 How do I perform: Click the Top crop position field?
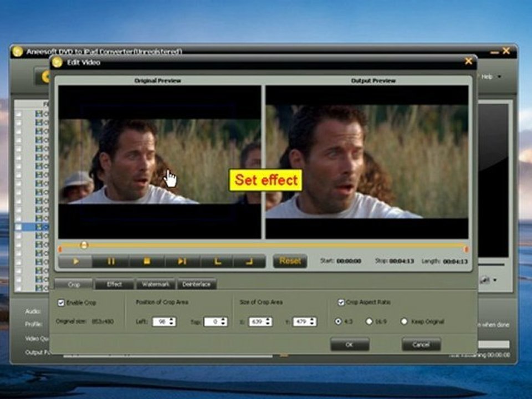212,321
